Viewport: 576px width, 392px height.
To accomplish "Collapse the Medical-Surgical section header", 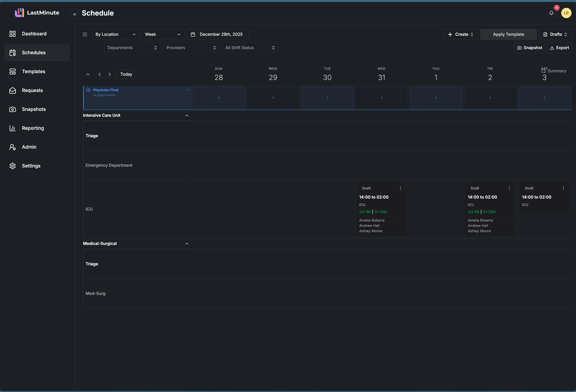I will 187,244.
